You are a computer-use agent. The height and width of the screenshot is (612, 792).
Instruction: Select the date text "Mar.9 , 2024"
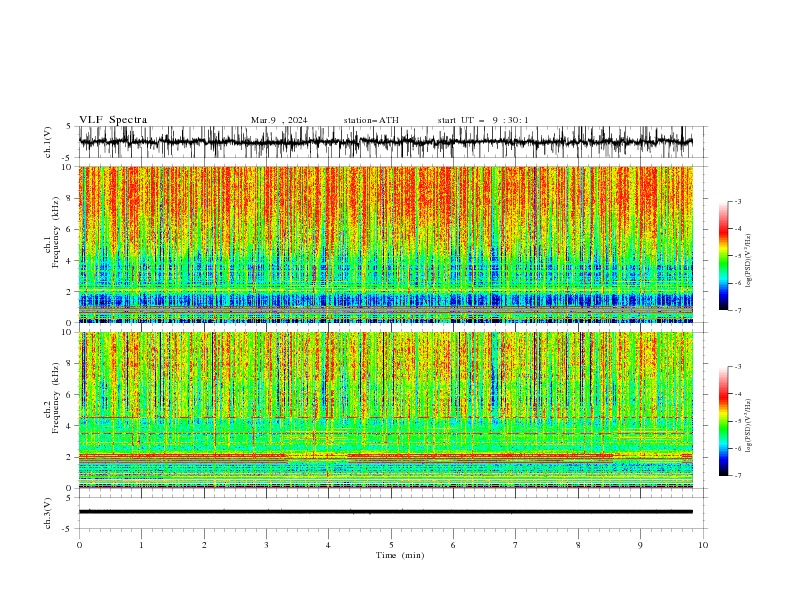(279, 120)
